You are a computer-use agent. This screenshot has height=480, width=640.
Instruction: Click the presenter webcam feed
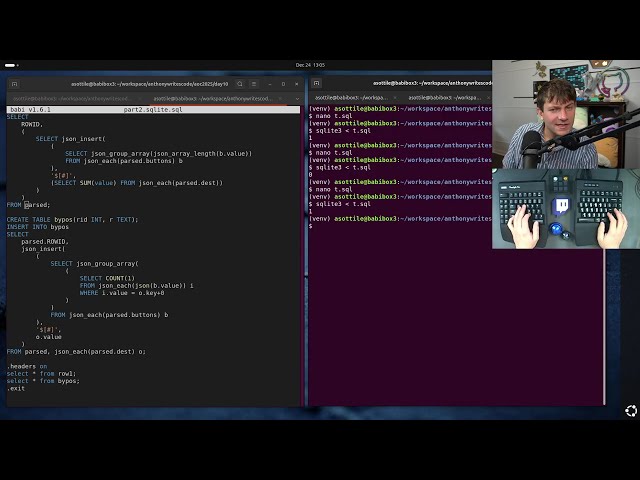tap(566, 114)
